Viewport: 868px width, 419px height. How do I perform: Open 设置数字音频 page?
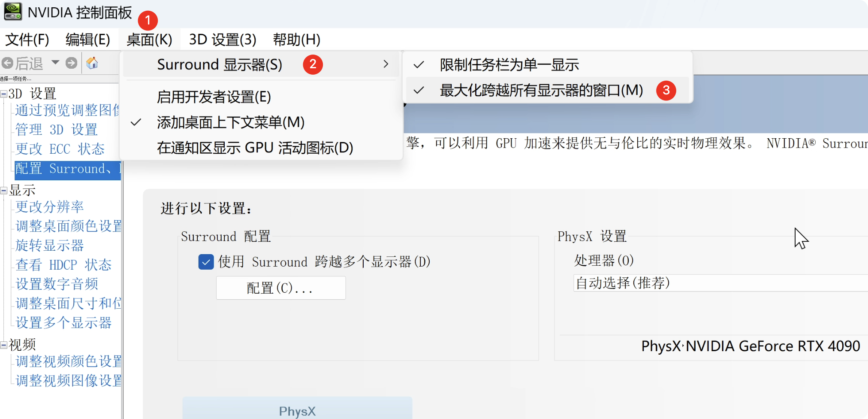point(57,284)
